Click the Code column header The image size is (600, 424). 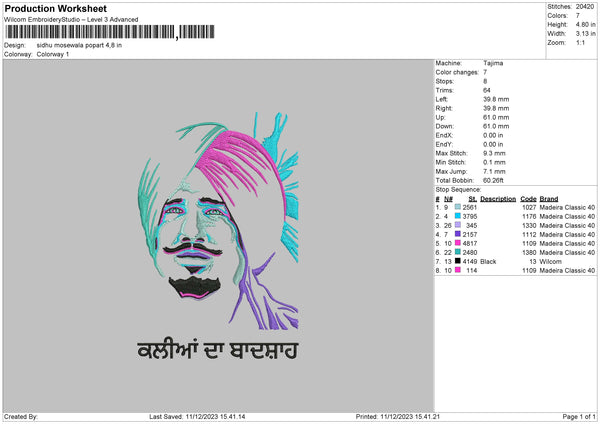(528, 199)
